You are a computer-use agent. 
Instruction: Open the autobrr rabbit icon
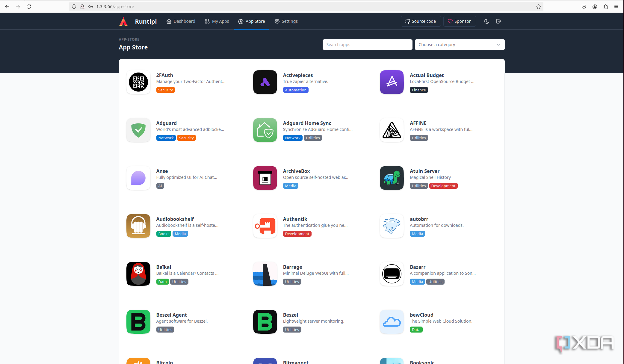[392, 226]
